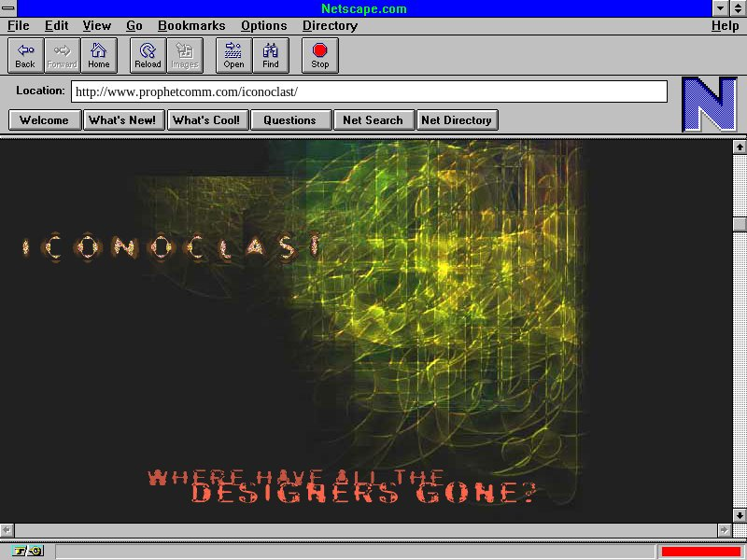
Task: Reload the current page
Action: pos(148,55)
